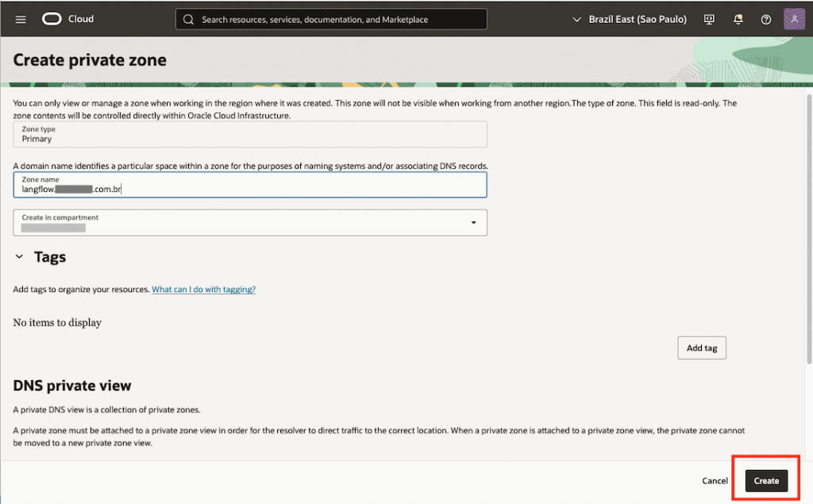Focus the search resources field
813x504 pixels.
(x=331, y=19)
